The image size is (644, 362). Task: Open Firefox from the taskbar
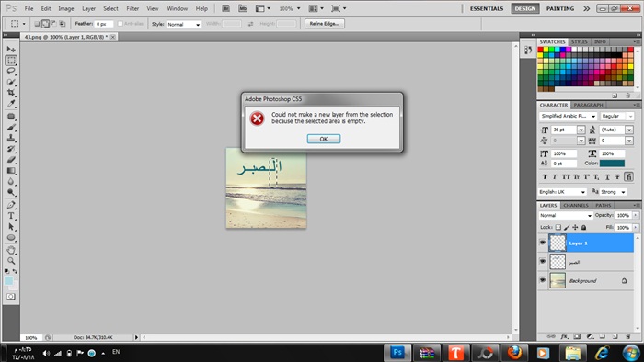(x=513, y=353)
